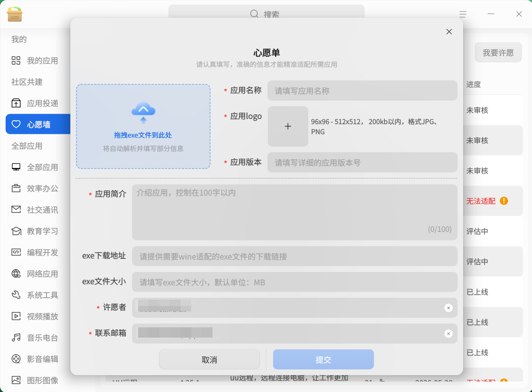Close the 心愿单 dialog
Image resolution: width=532 pixels, height=392 pixels.
pyautogui.click(x=449, y=32)
